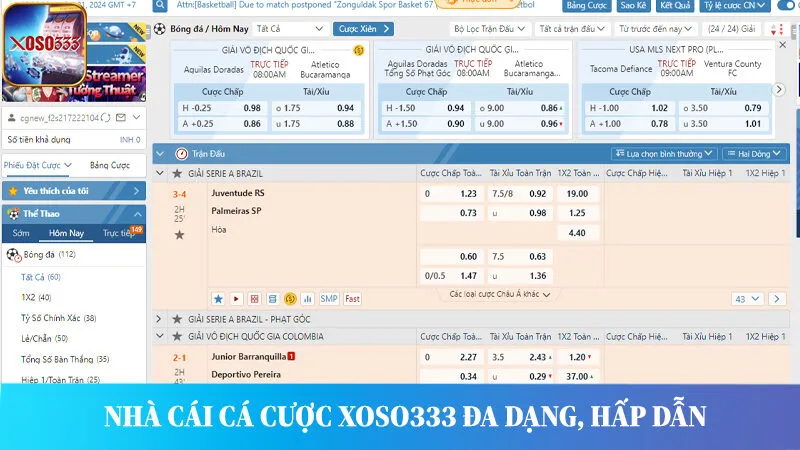The width and height of the screenshot is (800, 450).
Task: Click the gold coin icon in match toolbar
Action: point(290,299)
